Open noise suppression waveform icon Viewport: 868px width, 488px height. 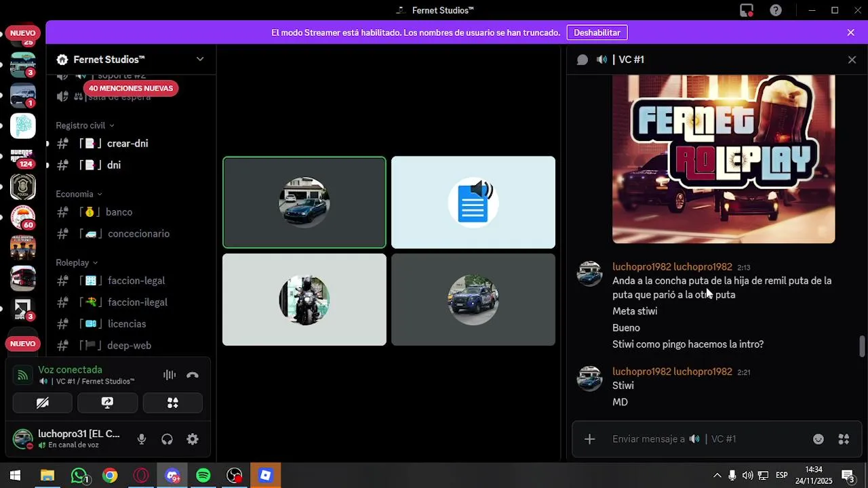[170, 375]
